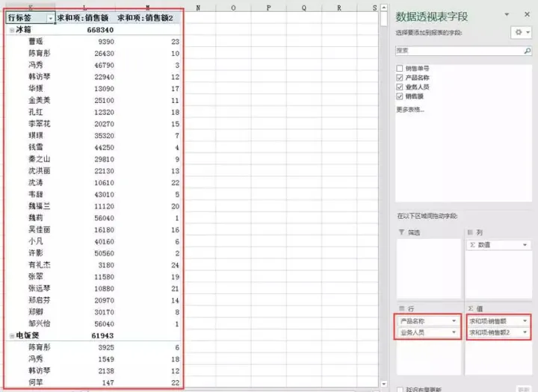The width and height of the screenshot is (538, 392).
Task: Select the 邹兴怡 row label
Action: (x=39, y=324)
